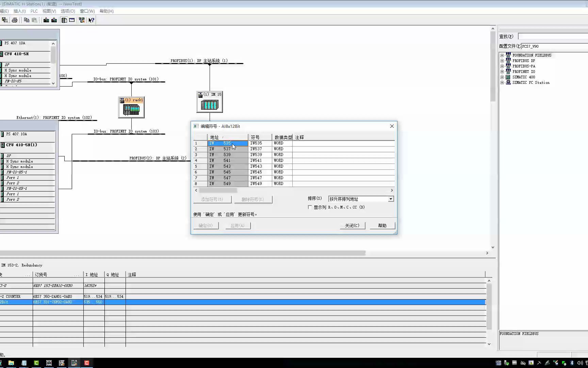Click the PROFIBUS(2) DP master system line label
The image size is (588, 368).
pos(158,158)
